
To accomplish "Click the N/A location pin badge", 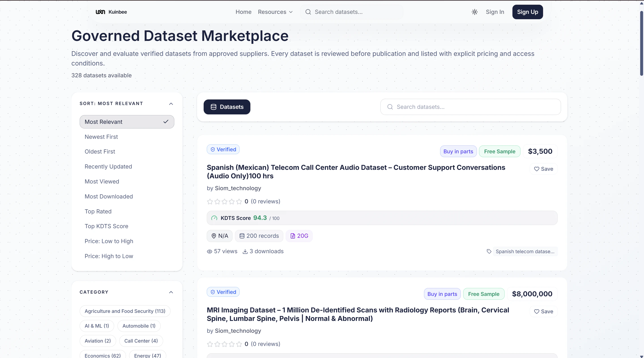I will [220, 236].
